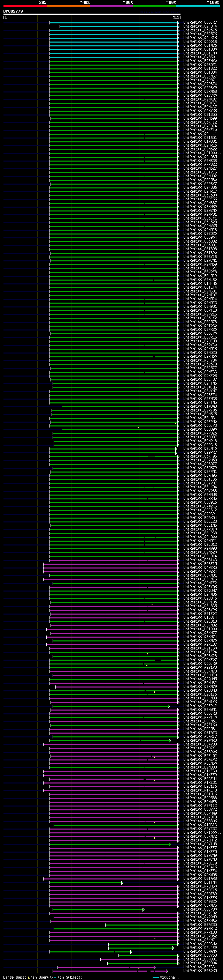This screenshot has height=980, width=223.
Task: Click the cyan ~100% identity color band
Action: 198,7
